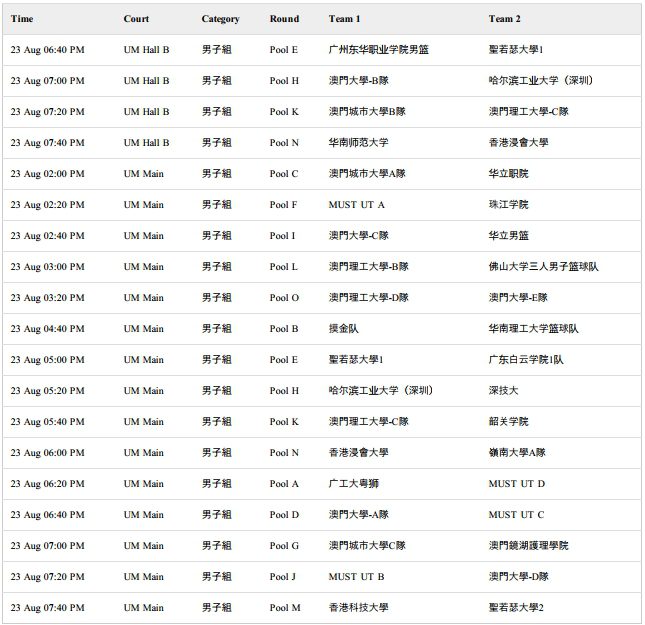The height and width of the screenshot is (625, 645).
Task: Select the Pool L round cell
Action: click(283, 267)
